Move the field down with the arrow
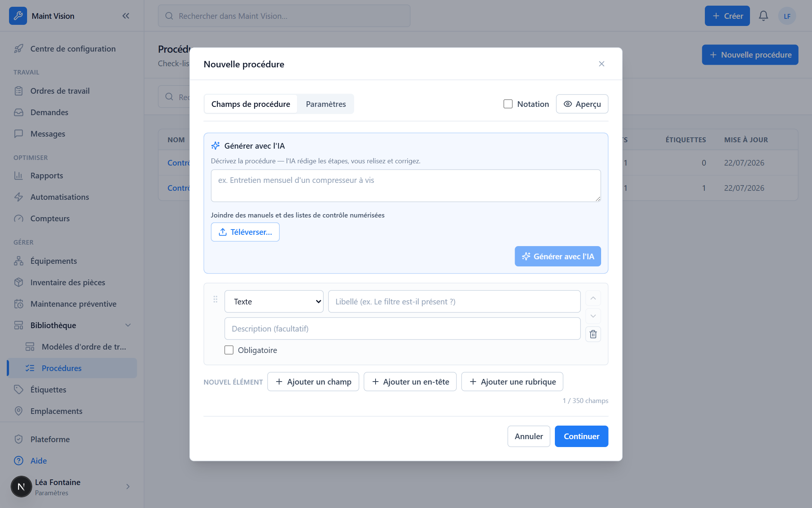812x508 pixels. coord(593,316)
